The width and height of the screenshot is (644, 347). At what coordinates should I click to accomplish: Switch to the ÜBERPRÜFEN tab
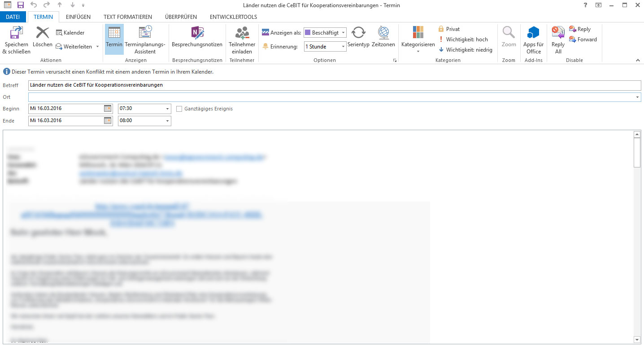click(181, 17)
